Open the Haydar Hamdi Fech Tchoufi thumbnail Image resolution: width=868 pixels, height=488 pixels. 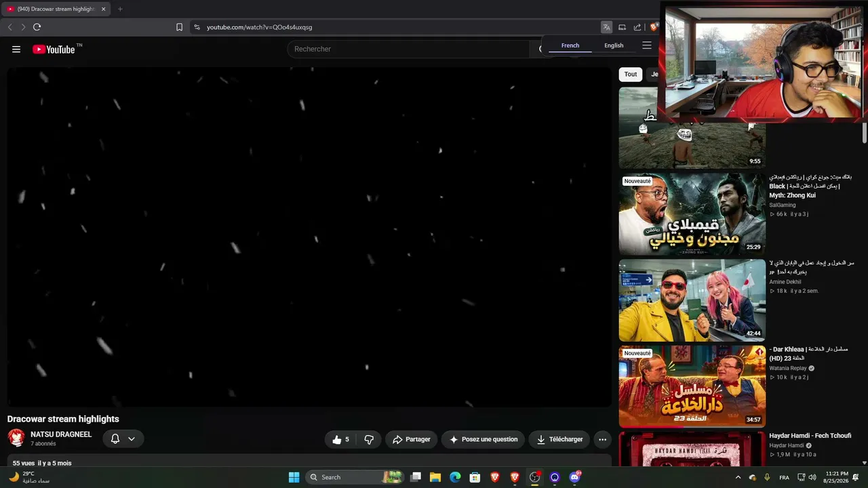pyautogui.click(x=692, y=449)
